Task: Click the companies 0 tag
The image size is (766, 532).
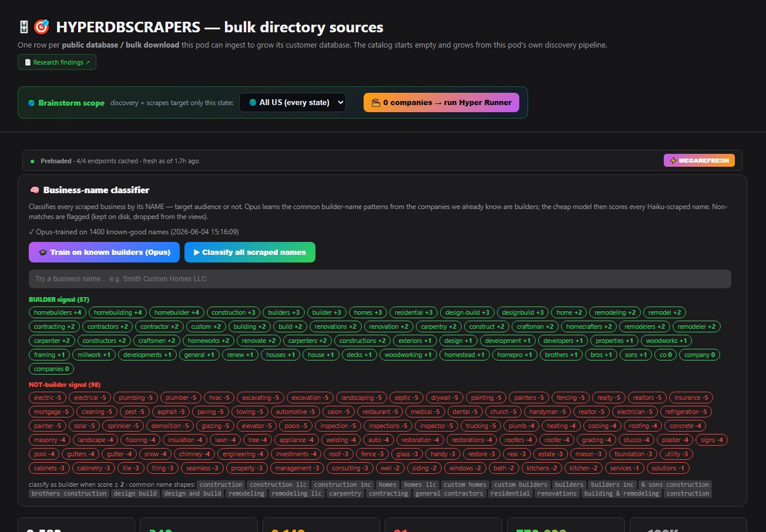Action: pyautogui.click(x=51, y=369)
